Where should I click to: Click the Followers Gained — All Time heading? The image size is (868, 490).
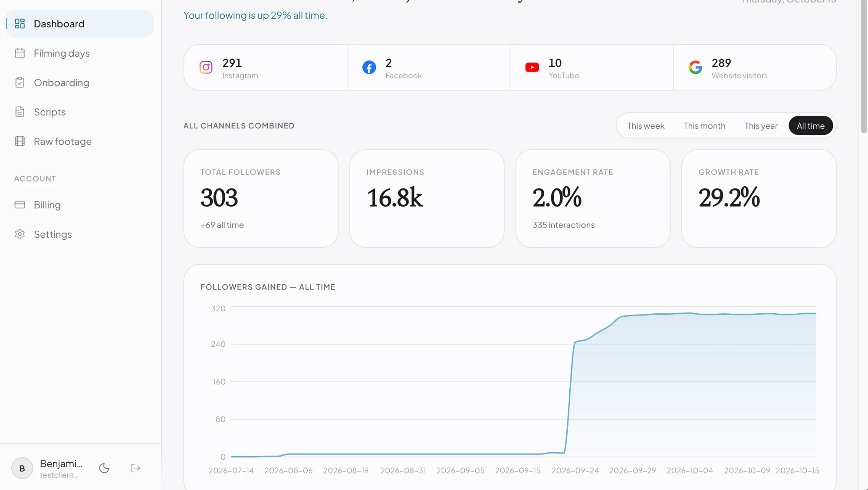(x=268, y=287)
